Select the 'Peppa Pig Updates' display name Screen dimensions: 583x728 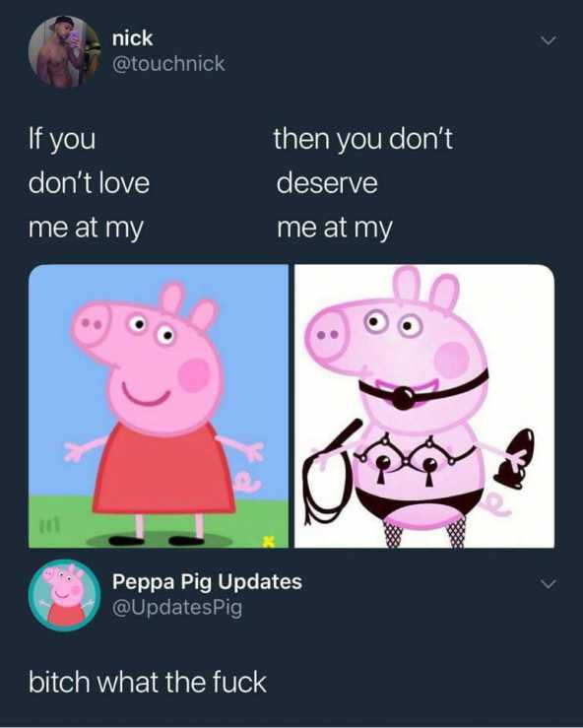pyautogui.click(x=207, y=582)
